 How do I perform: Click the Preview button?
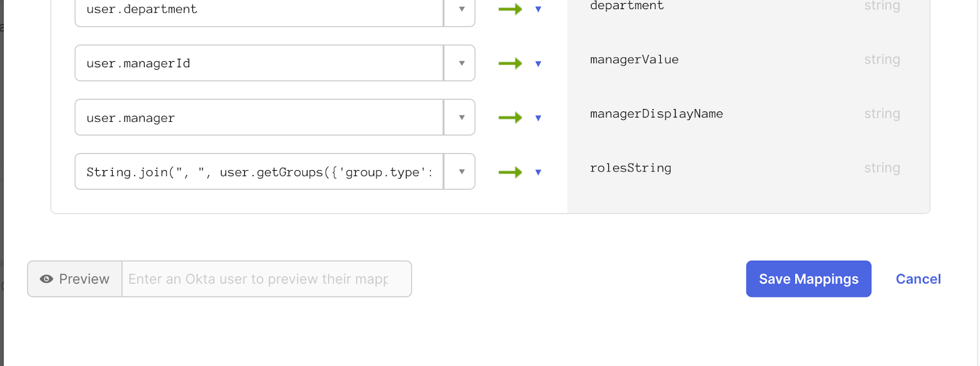[75, 279]
